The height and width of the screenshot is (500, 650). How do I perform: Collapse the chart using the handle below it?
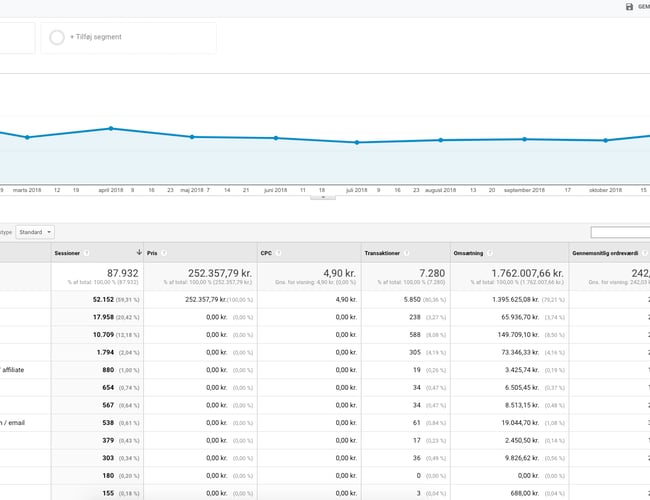tap(323, 196)
